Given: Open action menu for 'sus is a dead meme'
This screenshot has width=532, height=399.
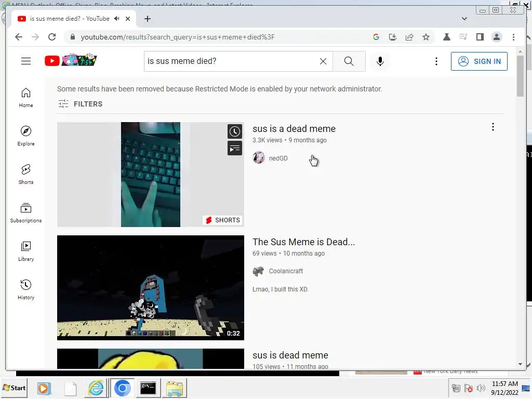Looking at the screenshot, I should pos(493,127).
